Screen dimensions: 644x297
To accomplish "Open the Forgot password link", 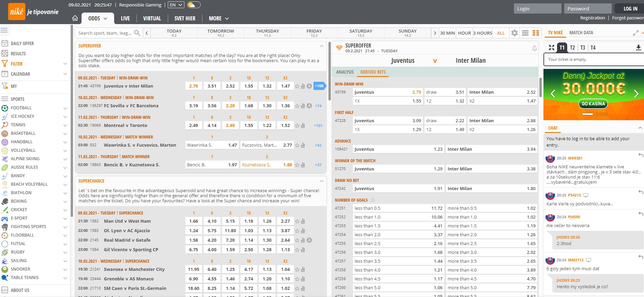I will pos(628,18).
